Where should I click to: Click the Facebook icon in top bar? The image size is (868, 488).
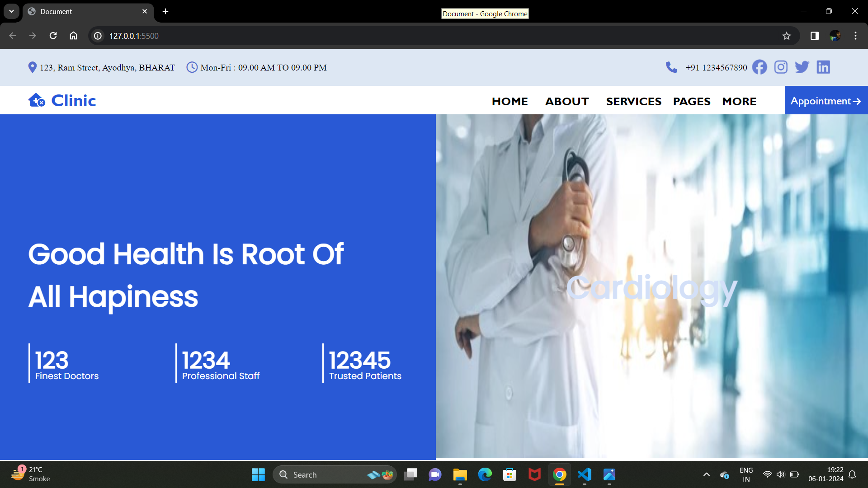click(x=759, y=67)
